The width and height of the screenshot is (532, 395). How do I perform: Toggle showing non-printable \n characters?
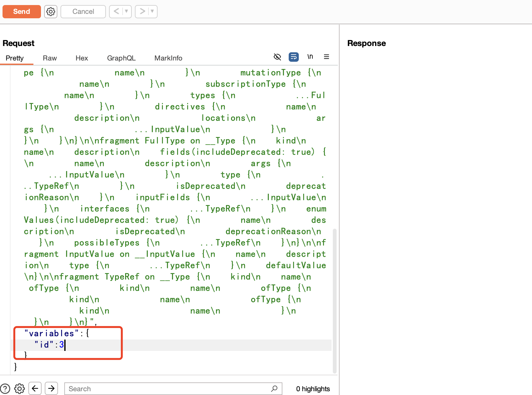310,57
